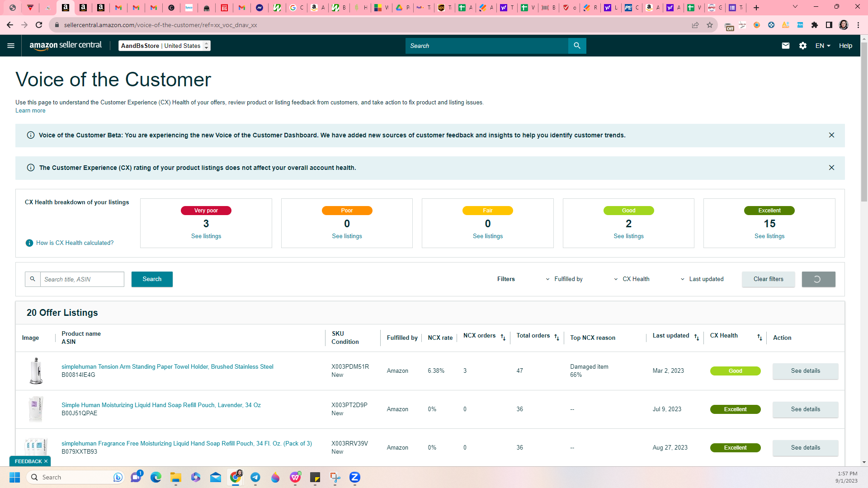The width and height of the screenshot is (868, 488).
Task: Open a new browser tab
Action: pyautogui.click(x=756, y=8)
